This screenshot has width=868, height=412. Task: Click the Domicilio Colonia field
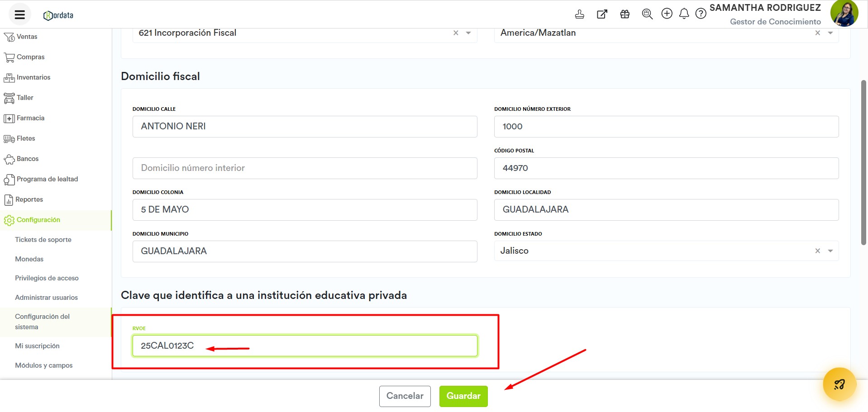(305, 210)
